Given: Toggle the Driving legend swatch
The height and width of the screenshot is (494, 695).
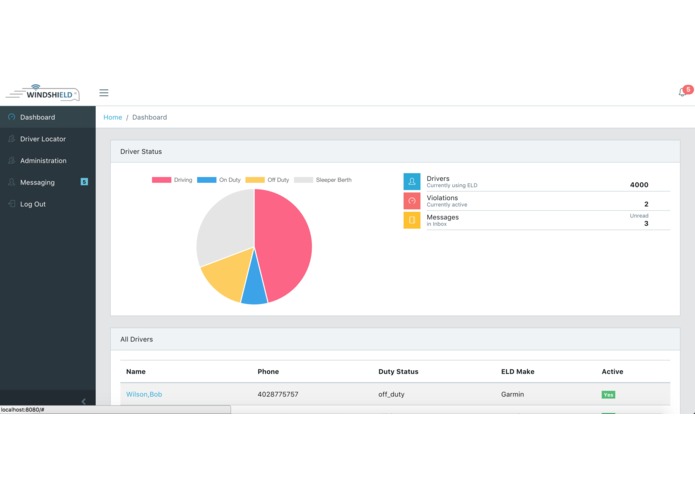Looking at the screenshot, I should [x=161, y=180].
